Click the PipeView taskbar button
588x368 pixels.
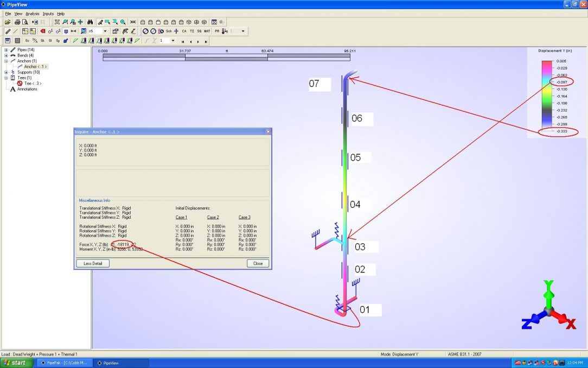[x=121, y=363]
